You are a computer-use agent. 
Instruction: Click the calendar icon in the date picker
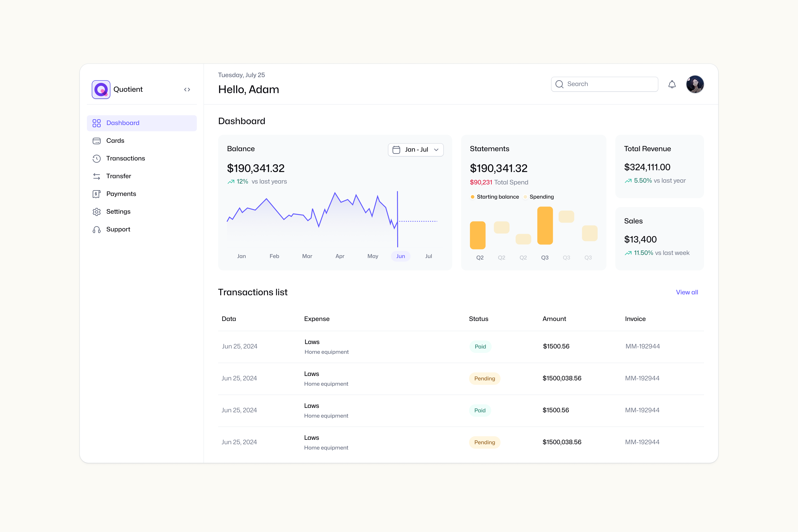(396, 150)
